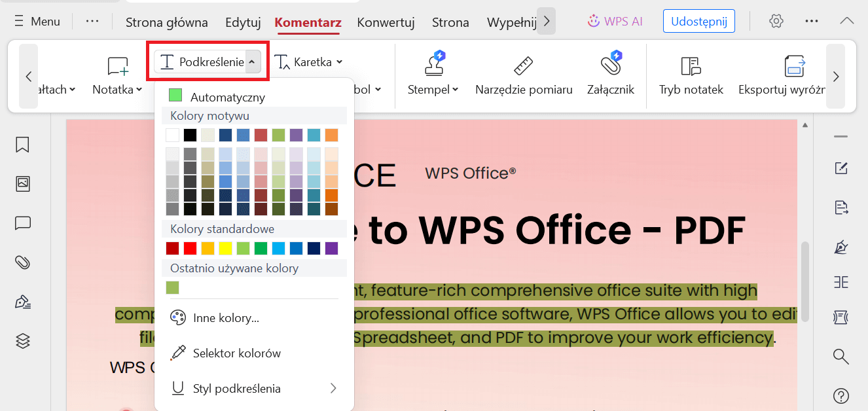Image resolution: width=868 pixels, height=411 pixels.
Task: Pick the black theme color swatch
Action: pos(190,135)
